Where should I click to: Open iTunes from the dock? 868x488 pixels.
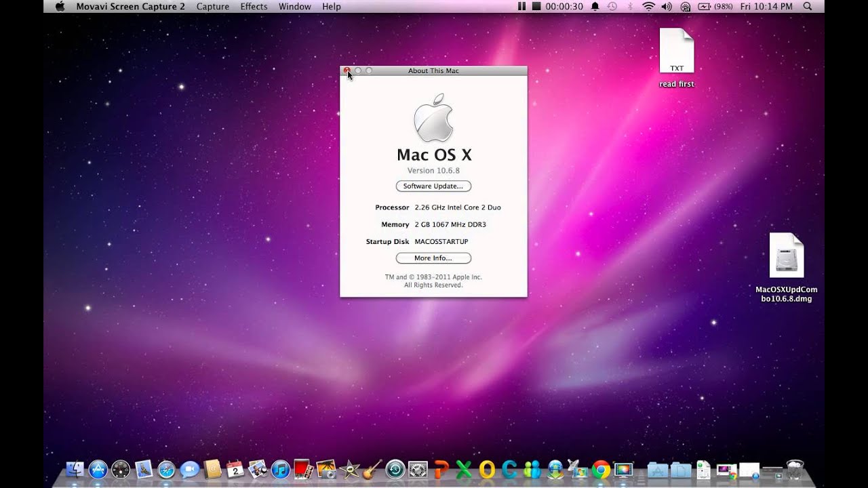(281, 469)
